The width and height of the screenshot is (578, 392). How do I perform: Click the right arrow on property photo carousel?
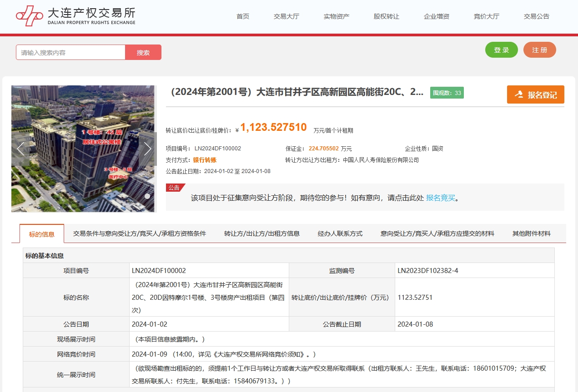(x=148, y=149)
